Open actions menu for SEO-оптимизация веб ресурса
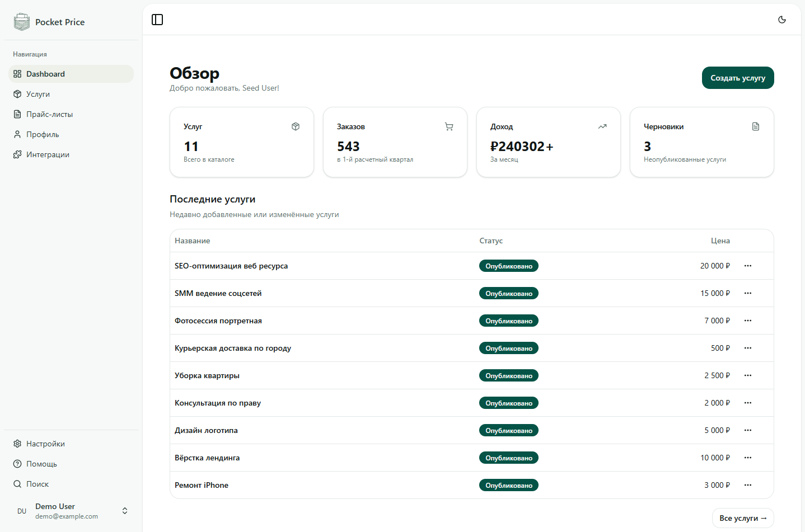The height and width of the screenshot is (532, 805). [748, 266]
